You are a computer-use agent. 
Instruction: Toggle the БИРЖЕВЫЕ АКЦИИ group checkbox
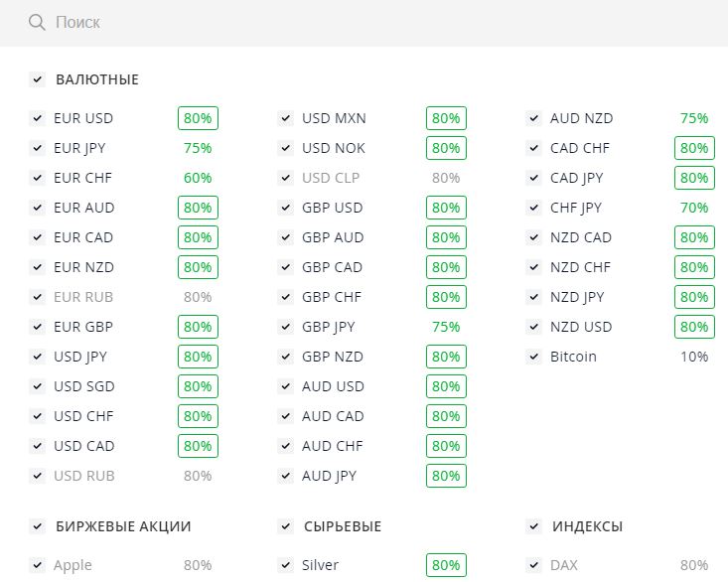pos(37,526)
